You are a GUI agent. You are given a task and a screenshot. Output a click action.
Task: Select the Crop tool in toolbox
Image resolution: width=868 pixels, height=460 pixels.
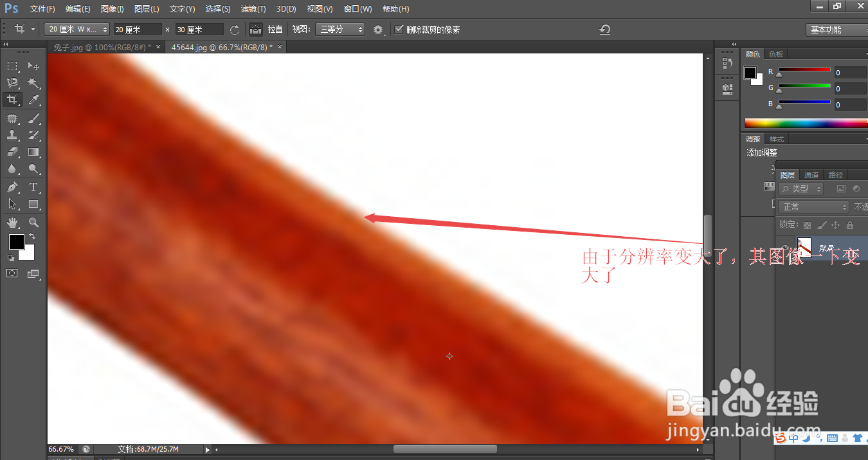pyautogui.click(x=12, y=100)
